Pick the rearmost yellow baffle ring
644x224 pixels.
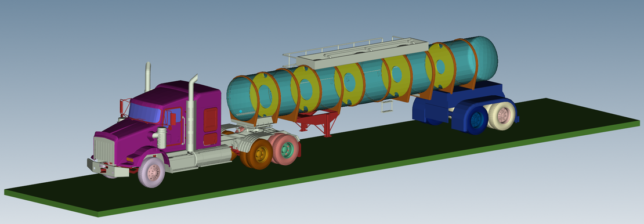440,66
